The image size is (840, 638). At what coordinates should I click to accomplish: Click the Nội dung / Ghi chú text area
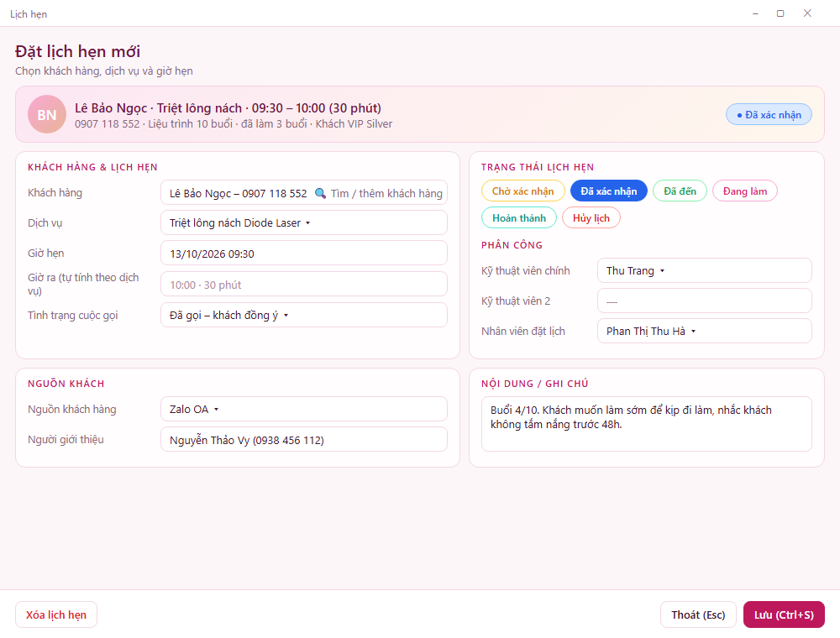click(647, 424)
